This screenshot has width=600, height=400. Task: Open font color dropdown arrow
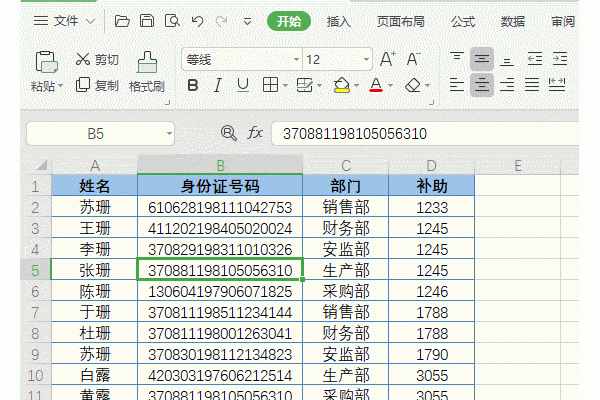(x=391, y=85)
